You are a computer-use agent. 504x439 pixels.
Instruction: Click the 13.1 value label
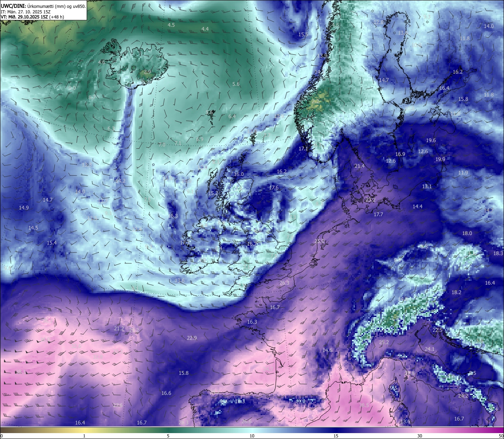click(427, 186)
